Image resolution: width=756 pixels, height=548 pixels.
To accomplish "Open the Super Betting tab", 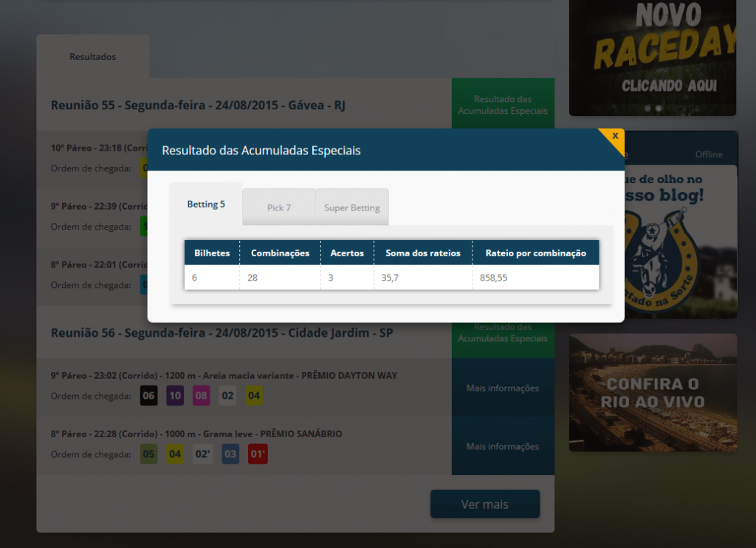I will tap(352, 208).
